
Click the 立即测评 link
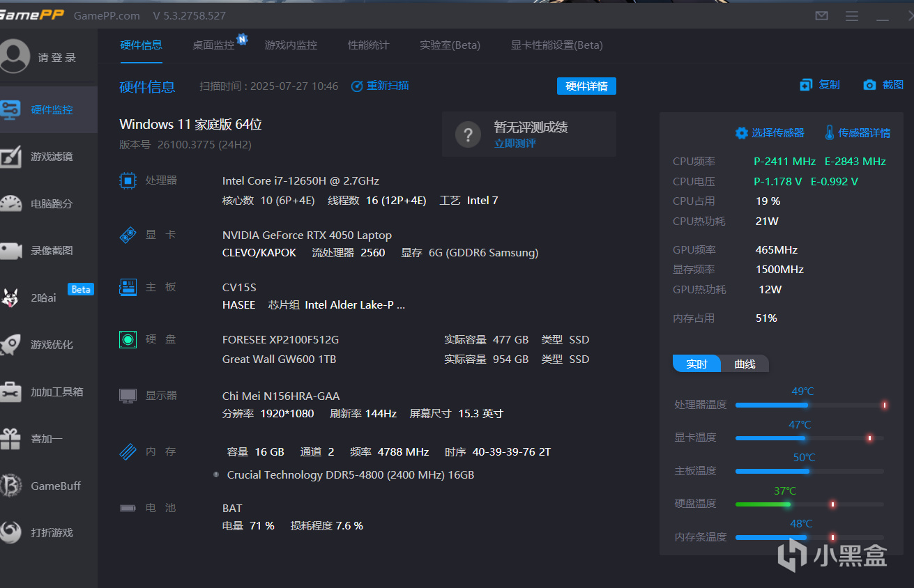point(515,144)
